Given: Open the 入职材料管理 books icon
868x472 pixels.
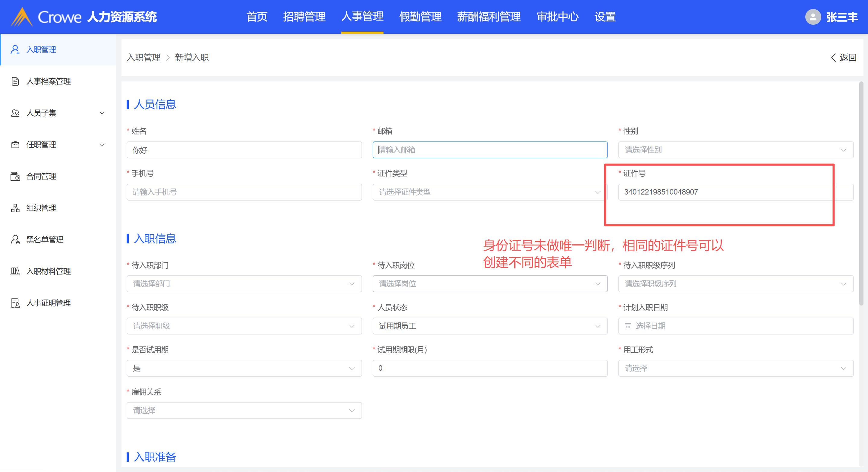Looking at the screenshot, I should pos(15,271).
